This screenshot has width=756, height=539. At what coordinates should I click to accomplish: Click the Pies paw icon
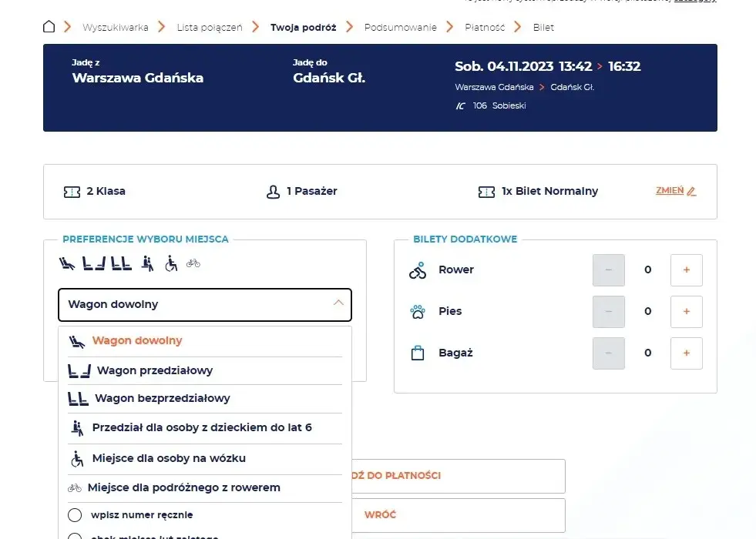(418, 312)
